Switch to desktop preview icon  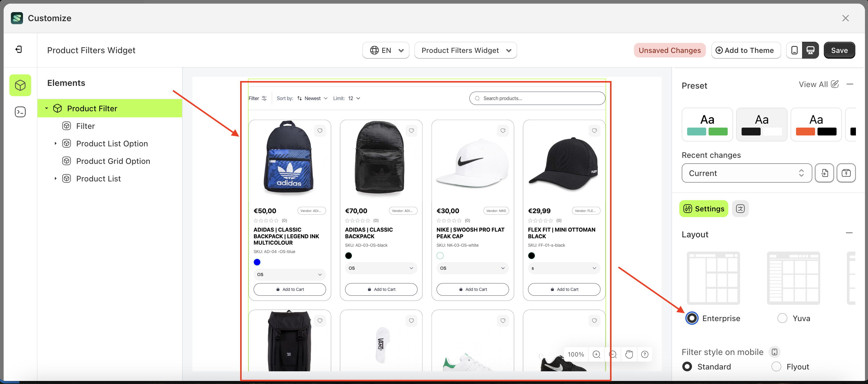click(x=810, y=50)
